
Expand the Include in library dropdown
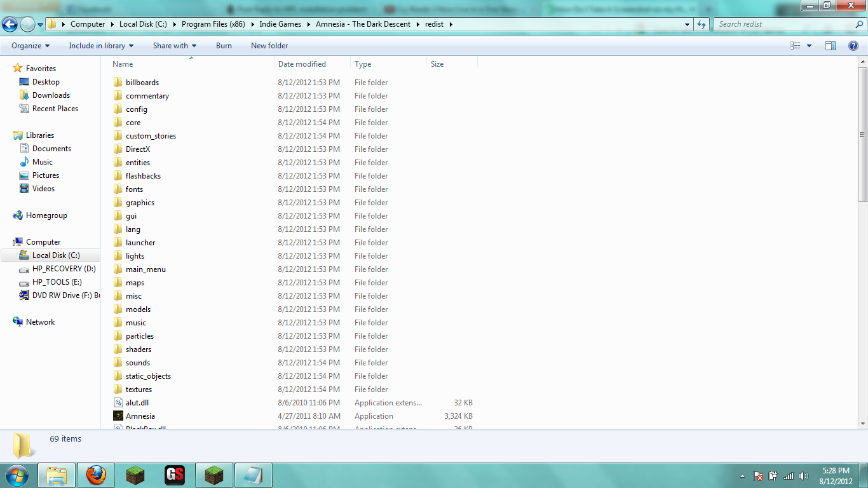[x=101, y=46]
